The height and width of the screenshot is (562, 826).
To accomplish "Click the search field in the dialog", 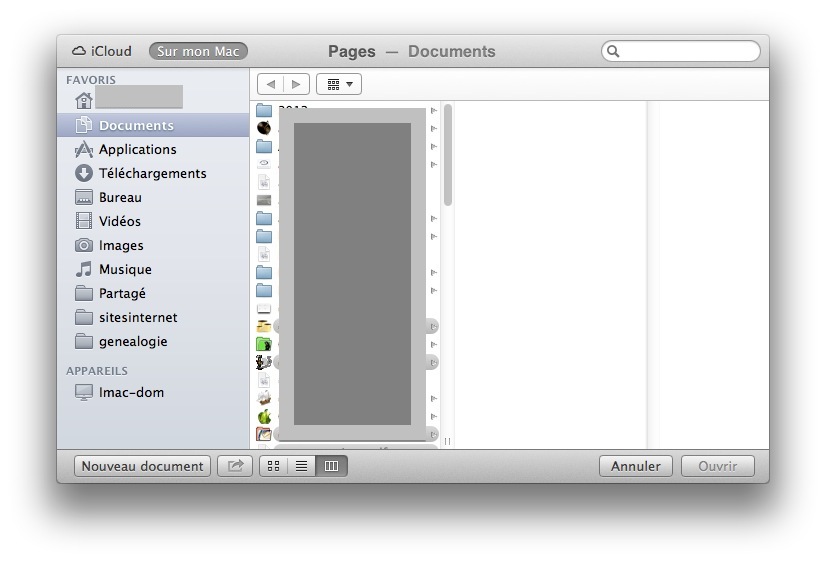I will [681, 51].
